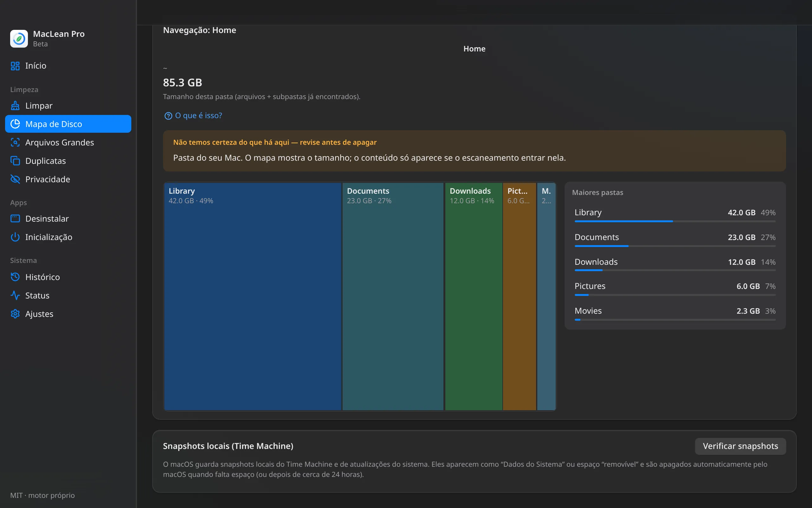812x508 pixels.
Task: Click the Histórico clock icon
Action: click(x=15, y=277)
